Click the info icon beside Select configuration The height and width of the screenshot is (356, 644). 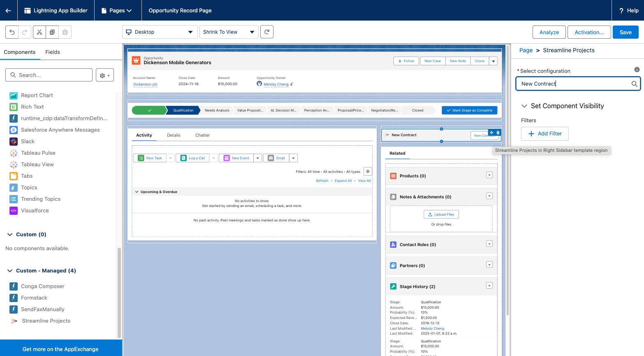(x=637, y=70)
